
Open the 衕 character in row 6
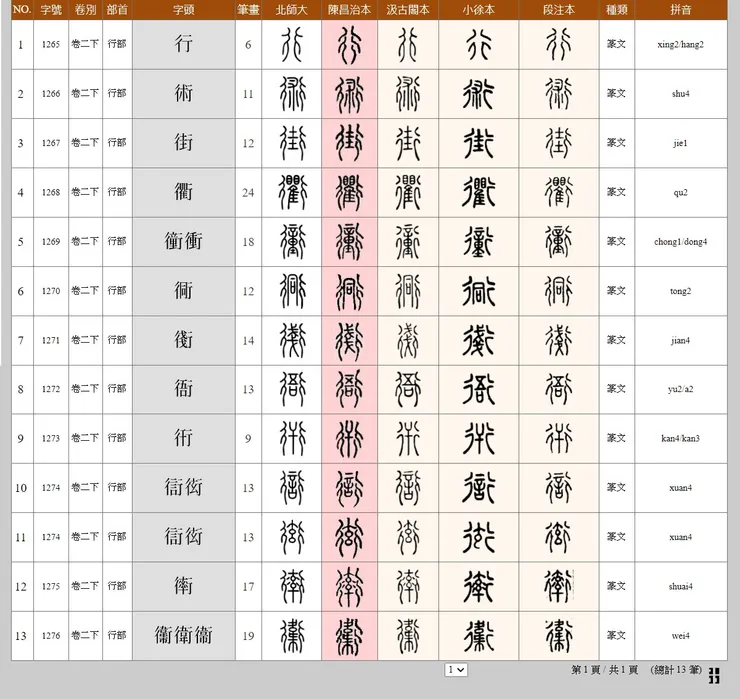coord(184,291)
